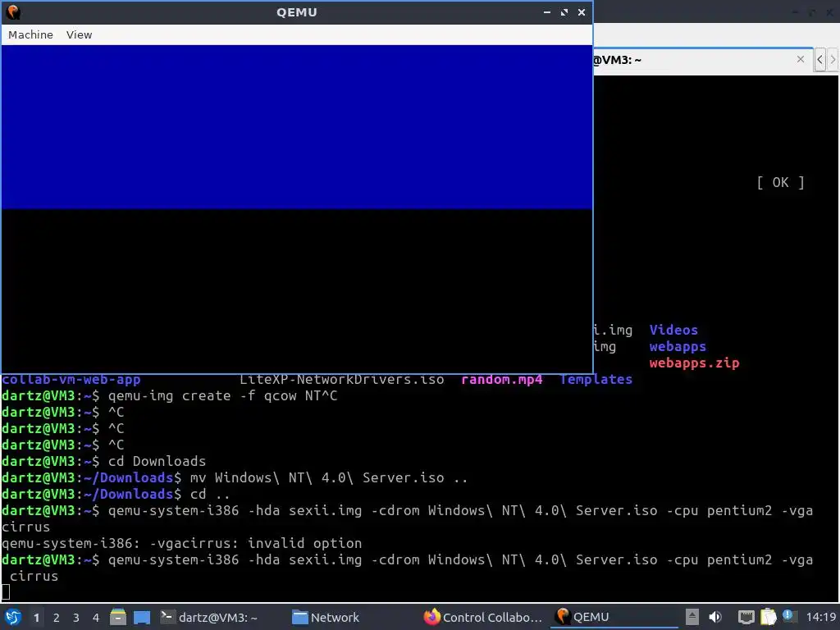This screenshot has height=630, width=840.
Task: Open the file manager launcher in the taskbar
Action: tap(118, 617)
